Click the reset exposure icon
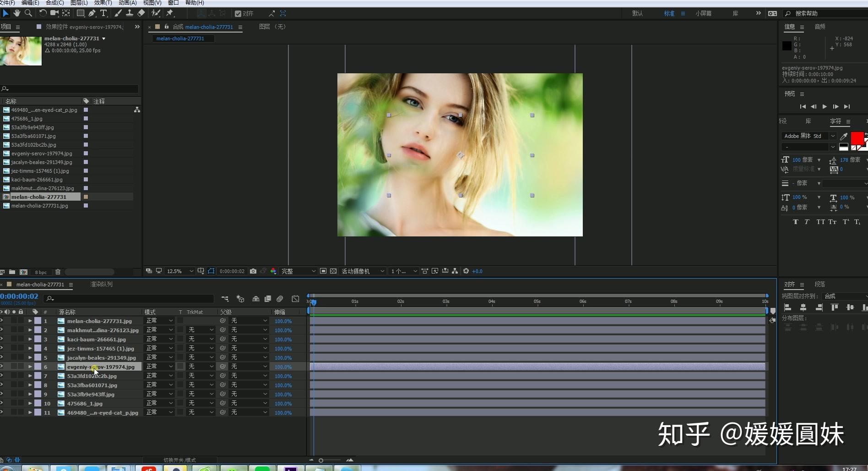This screenshot has width=868, height=471. [466, 271]
